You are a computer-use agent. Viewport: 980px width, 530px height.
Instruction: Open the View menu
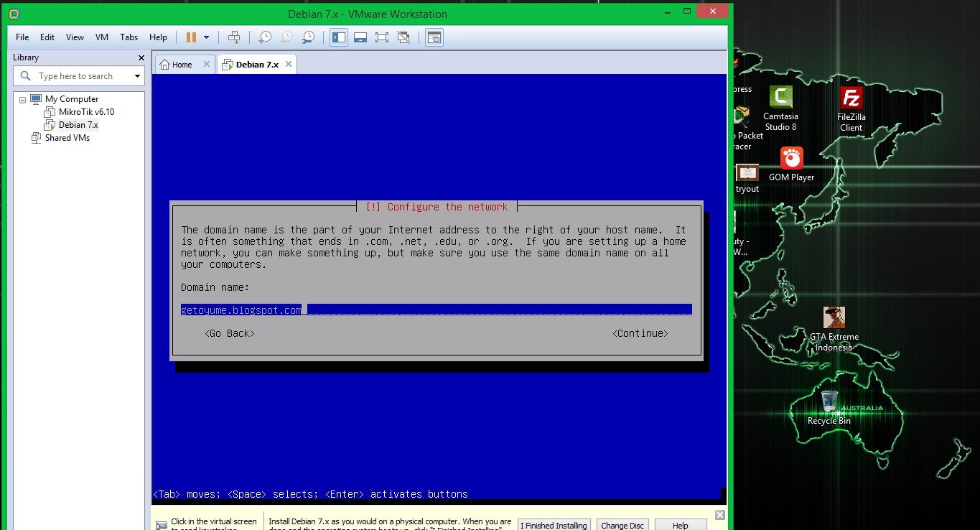coord(75,37)
